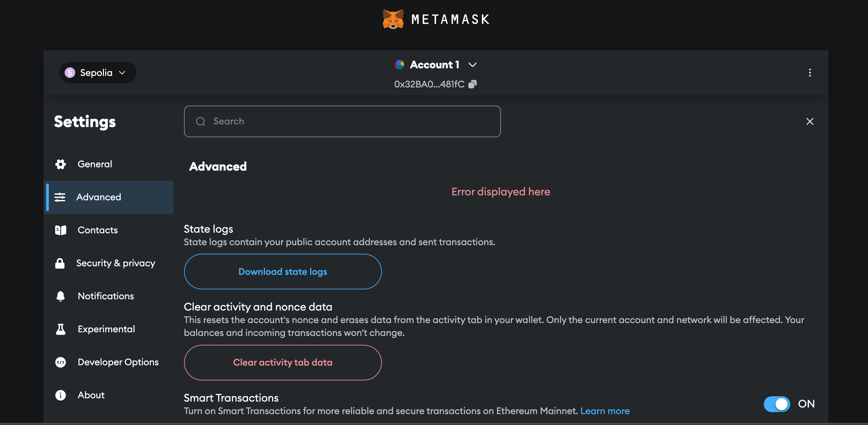Click the Advanced section heading

click(x=218, y=167)
